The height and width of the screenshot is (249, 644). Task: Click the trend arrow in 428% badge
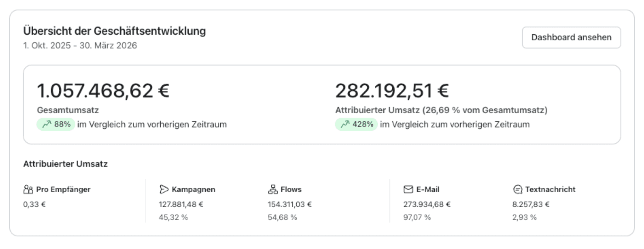(x=345, y=124)
